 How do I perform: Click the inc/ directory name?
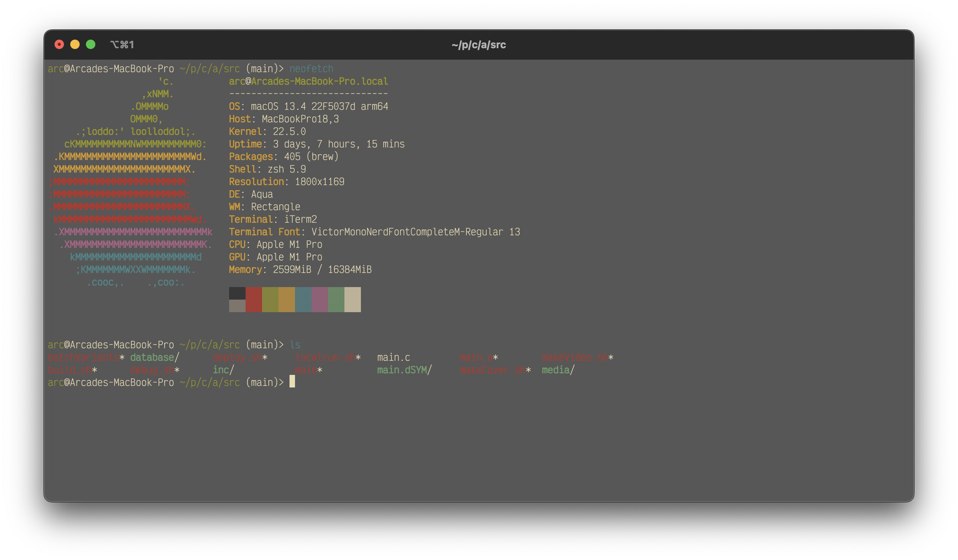[223, 370]
